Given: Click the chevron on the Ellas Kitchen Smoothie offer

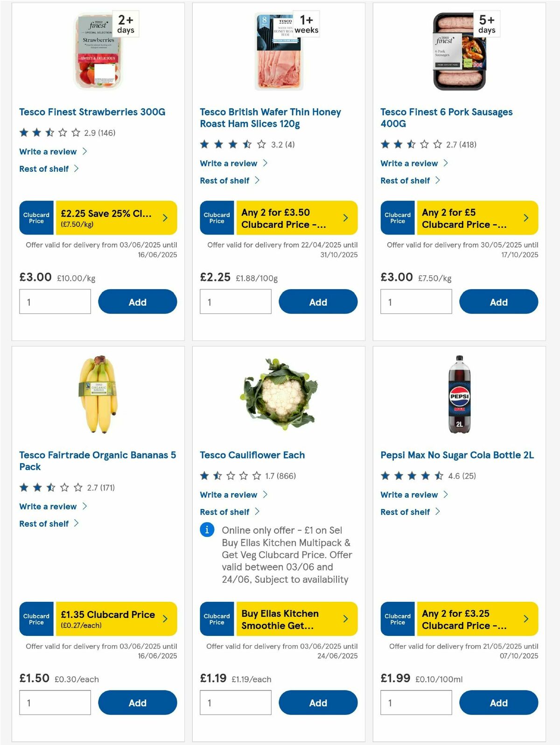Looking at the screenshot, I should 345,619.
